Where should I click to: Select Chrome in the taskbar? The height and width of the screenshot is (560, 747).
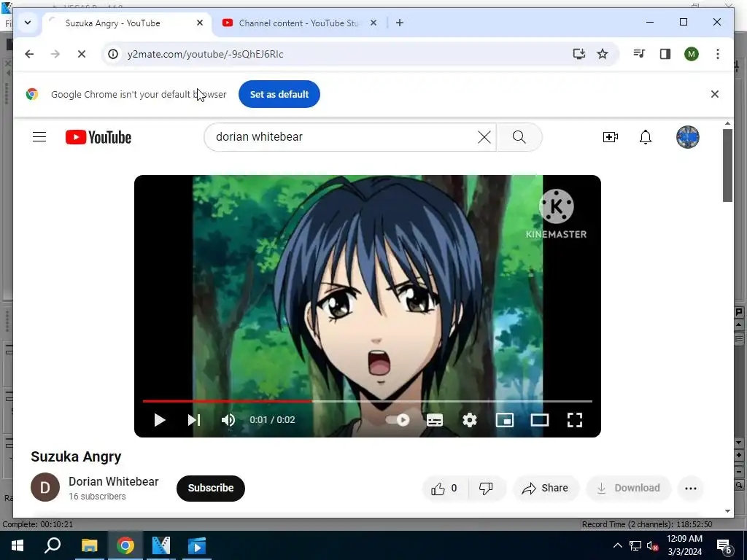coord(125,545)
